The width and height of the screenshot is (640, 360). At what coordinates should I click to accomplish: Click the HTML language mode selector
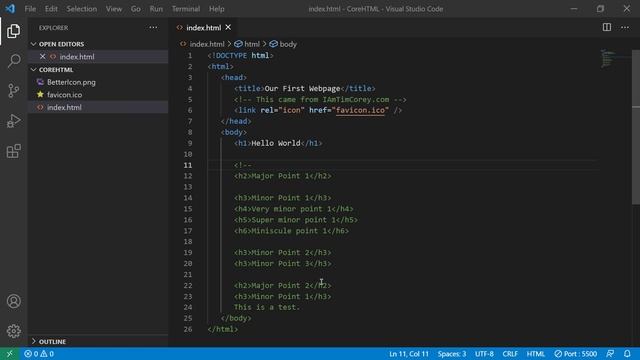pos(536,354)
